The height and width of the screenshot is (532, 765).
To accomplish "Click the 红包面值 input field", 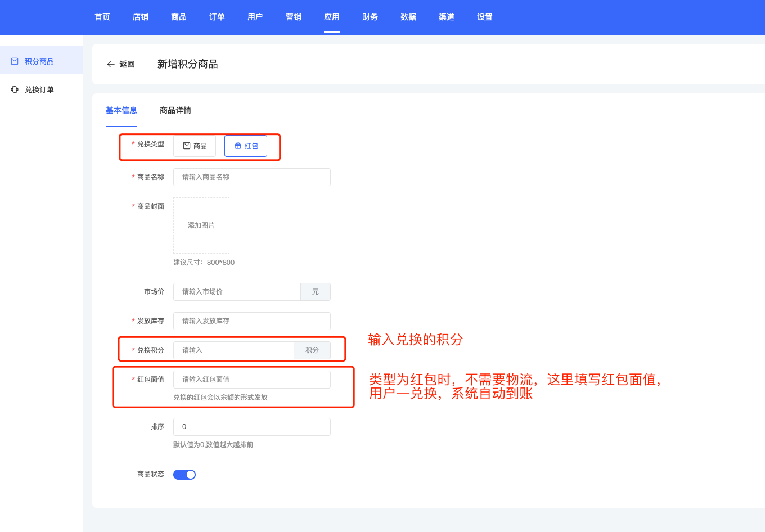I will [x=252, y=379].
